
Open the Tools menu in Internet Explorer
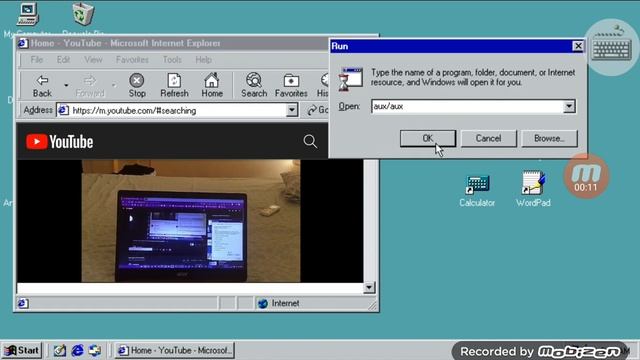tap(172, 60)
